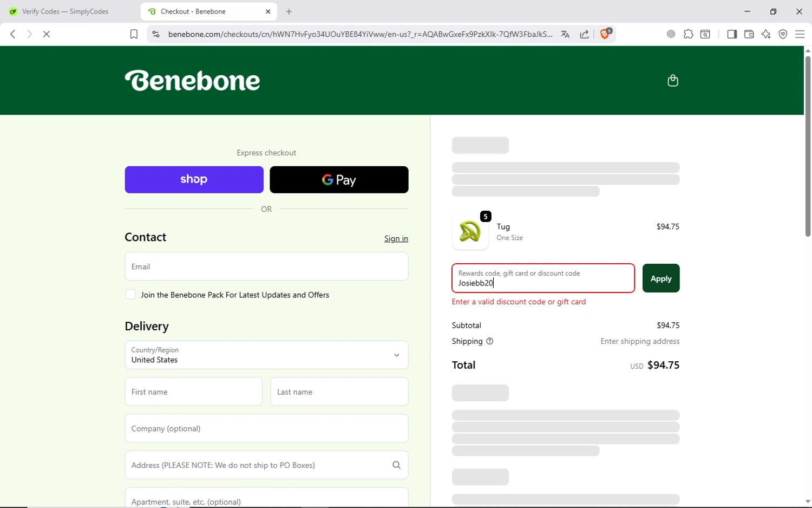The width and height of the screenshot is (812, 508).
Task: View site information icon in address bar
Action: 156,34
